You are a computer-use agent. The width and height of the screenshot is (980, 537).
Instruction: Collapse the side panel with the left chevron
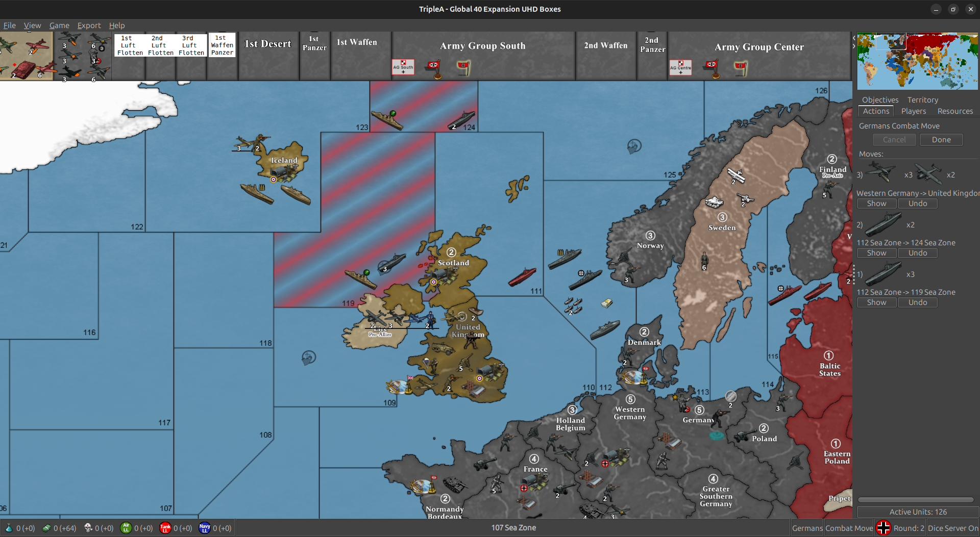[x=853, y=37]
